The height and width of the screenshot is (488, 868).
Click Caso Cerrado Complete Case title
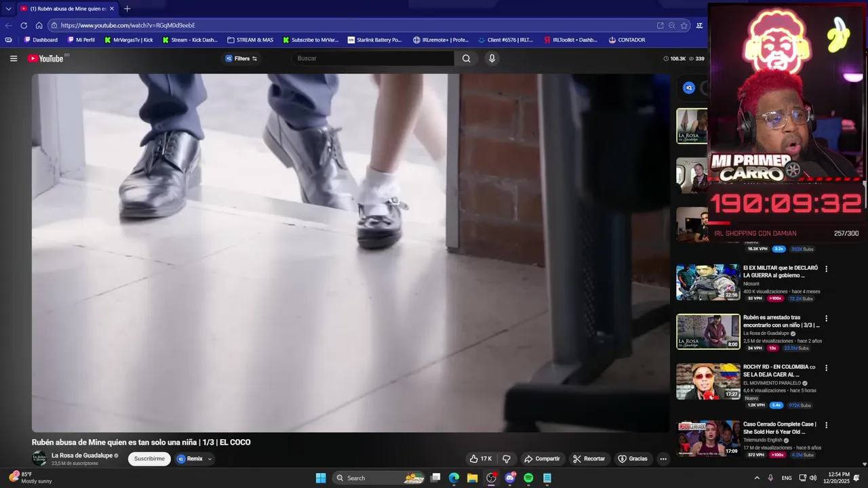779,428
